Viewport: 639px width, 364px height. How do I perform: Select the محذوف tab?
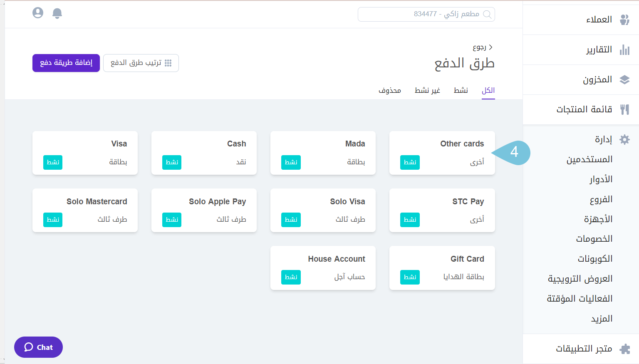390,90
